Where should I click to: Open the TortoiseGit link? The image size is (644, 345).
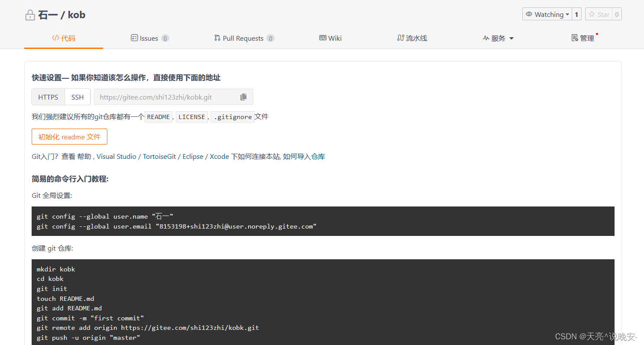(159, 157)
